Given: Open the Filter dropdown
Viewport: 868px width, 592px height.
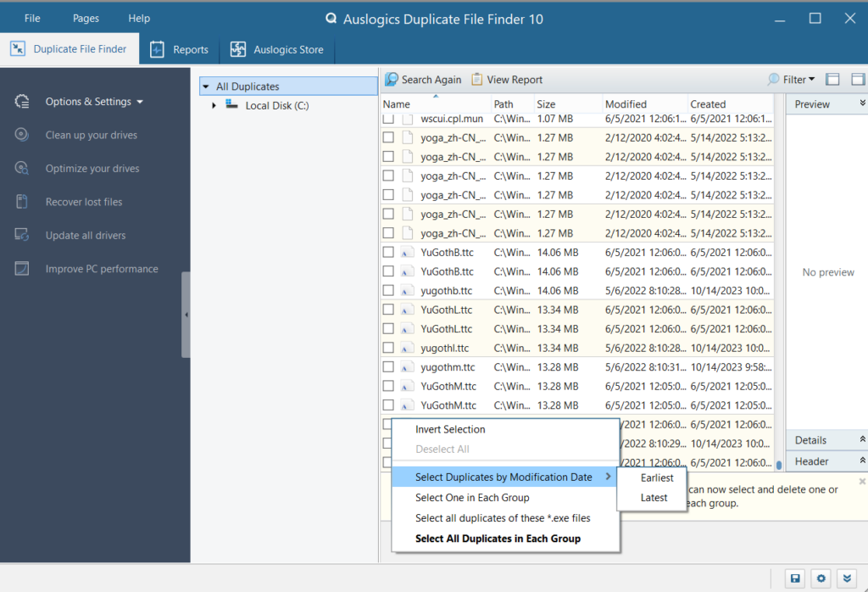Looking at the screenshot, I should click(792, 80).
